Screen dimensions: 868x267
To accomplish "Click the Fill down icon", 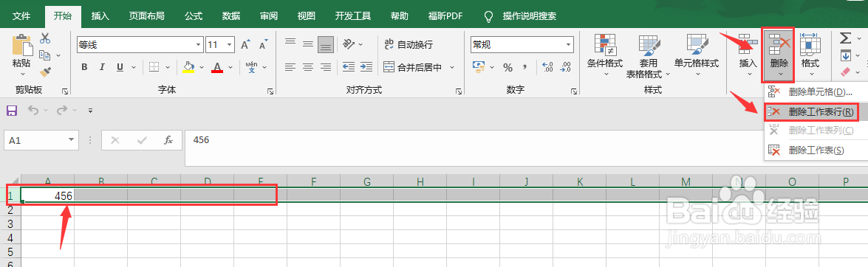I will pyautogui.click(x=845, y=55).
